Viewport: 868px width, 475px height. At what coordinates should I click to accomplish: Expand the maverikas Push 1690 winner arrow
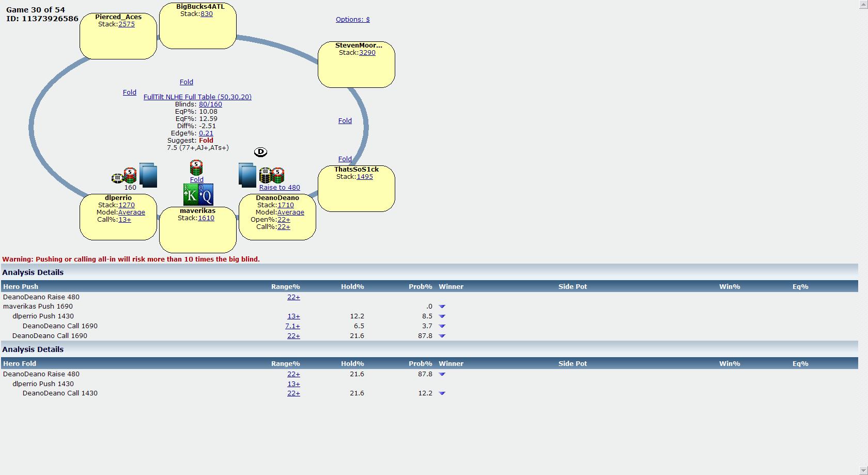tap(442, 307)
